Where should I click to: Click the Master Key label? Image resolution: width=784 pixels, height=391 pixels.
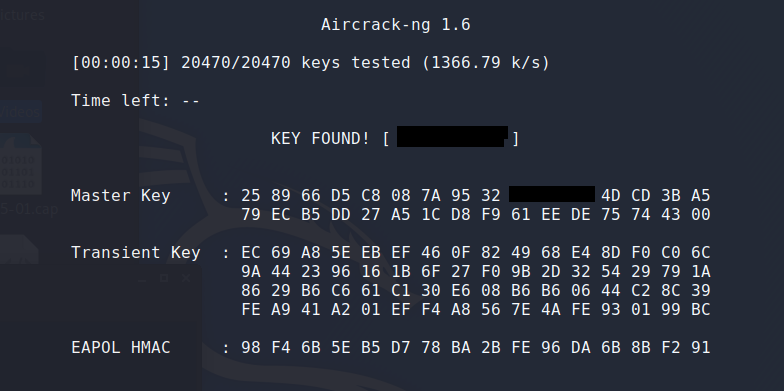click(120, 196)
